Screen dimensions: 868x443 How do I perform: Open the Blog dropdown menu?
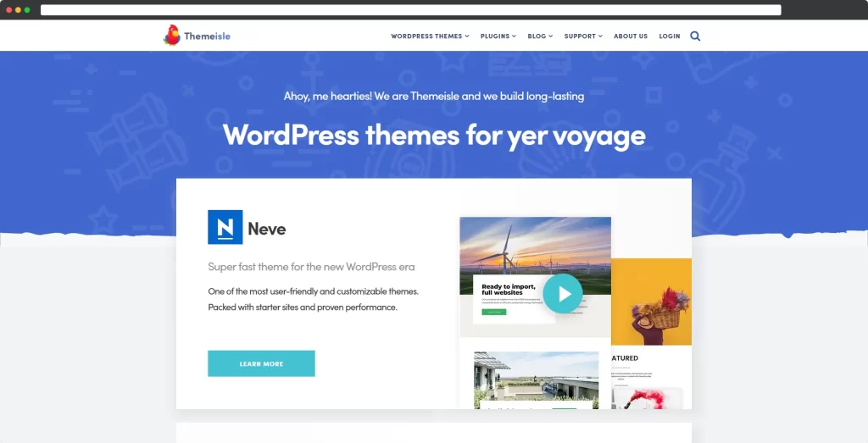540,36
